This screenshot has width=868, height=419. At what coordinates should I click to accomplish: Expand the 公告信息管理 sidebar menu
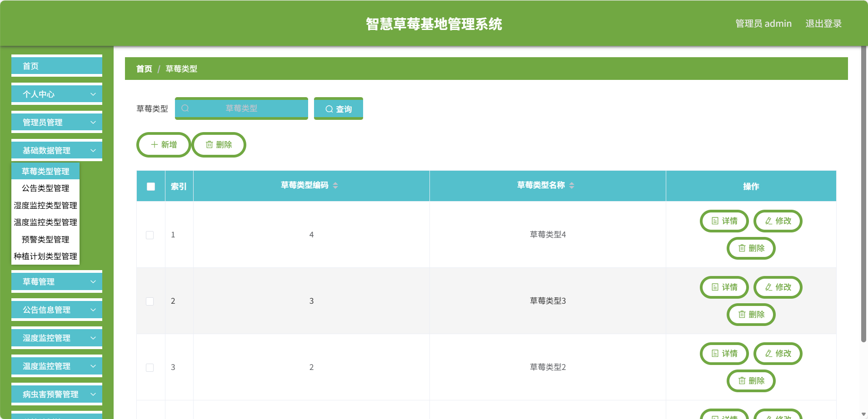click(57, 310)
